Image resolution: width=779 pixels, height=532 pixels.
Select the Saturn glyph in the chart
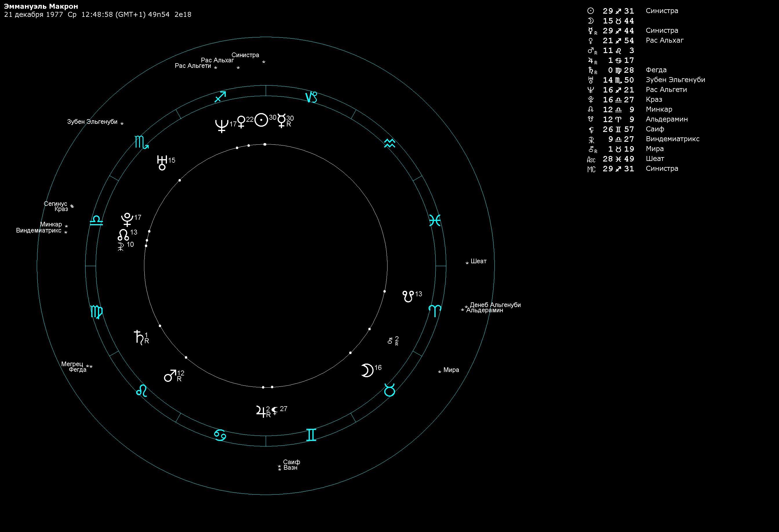(139, 337)
